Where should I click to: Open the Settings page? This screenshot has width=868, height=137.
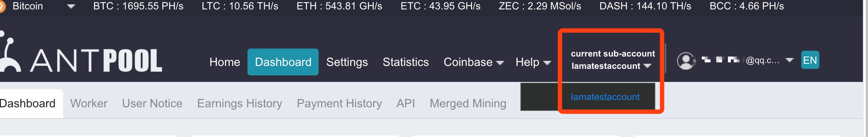pos(347,62)
